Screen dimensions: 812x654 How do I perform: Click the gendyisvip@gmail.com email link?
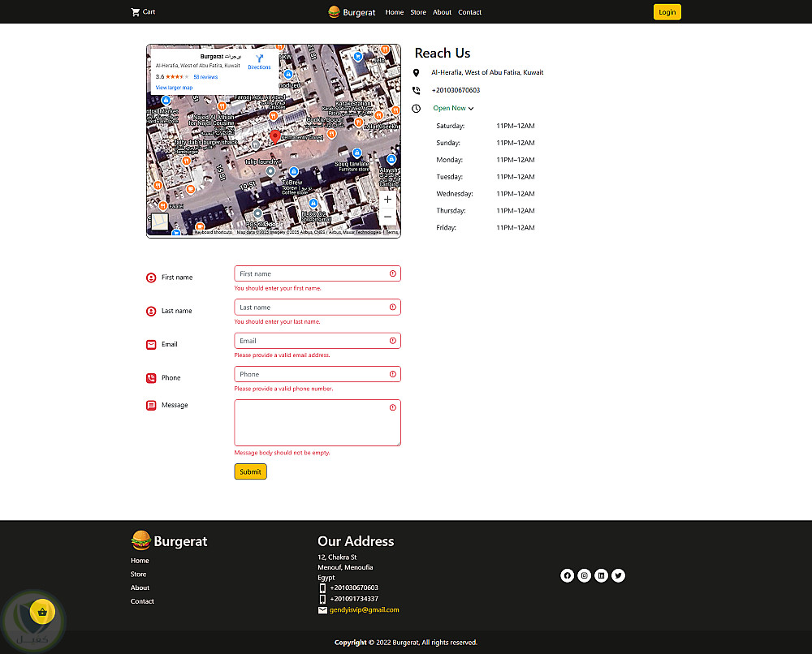click(364, 610)
